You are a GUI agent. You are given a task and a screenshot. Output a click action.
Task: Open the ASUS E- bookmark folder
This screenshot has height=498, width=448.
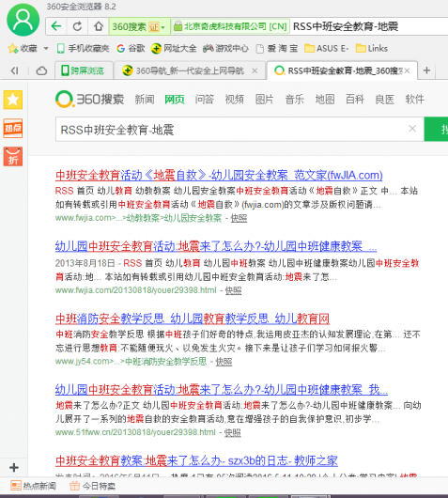tap(327, 48)
